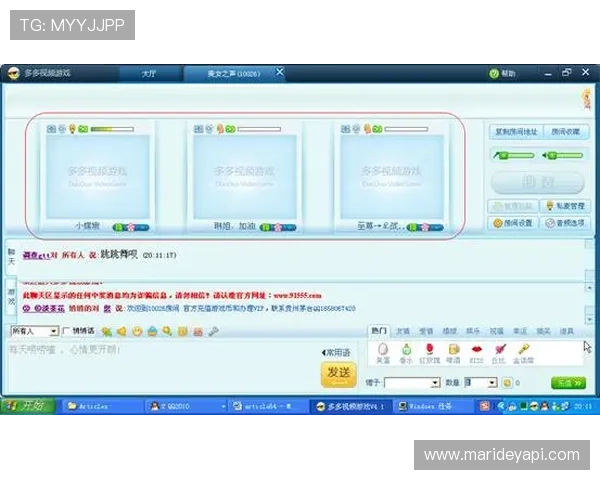Screen dimensions: 600x480
Task: Click chat message input field
Action: click(x=164, y=366)
